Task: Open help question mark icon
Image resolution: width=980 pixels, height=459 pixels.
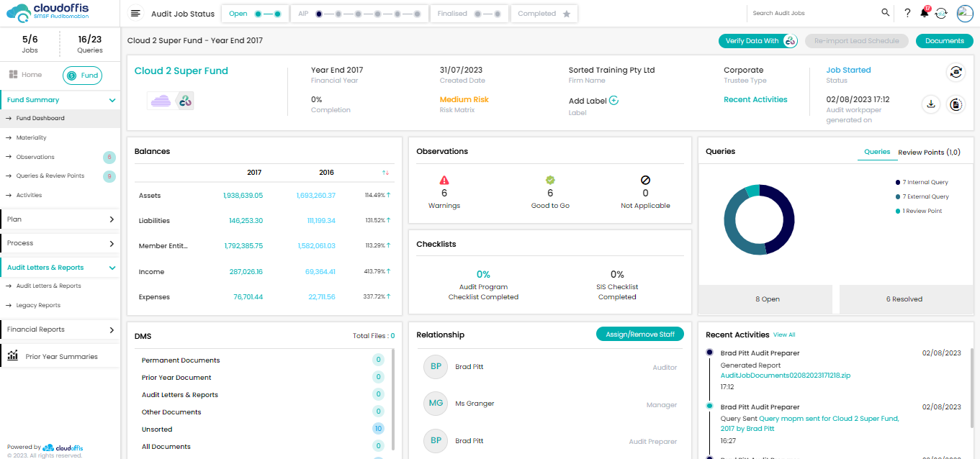Action: [x=907, y=13]
